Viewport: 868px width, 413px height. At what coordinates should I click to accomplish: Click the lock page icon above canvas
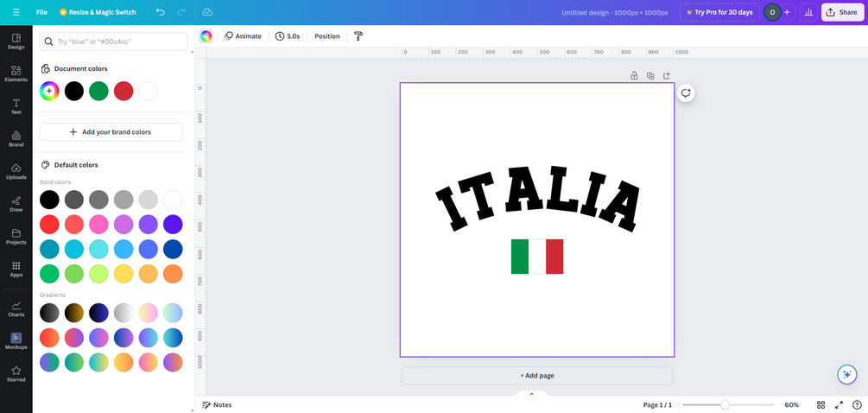point(634,75)
